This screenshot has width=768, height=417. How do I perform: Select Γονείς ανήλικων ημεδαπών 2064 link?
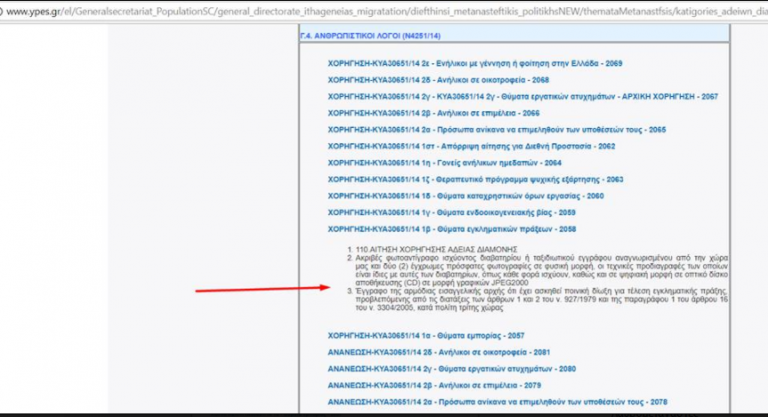(444, 163)
